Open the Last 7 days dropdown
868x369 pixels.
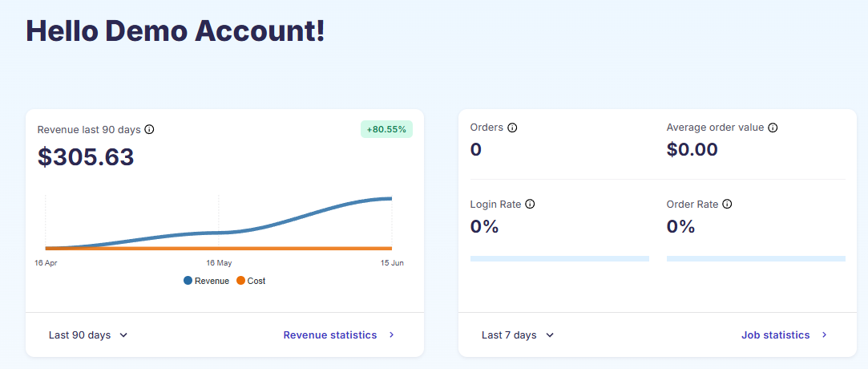click(x=518, y=335)
